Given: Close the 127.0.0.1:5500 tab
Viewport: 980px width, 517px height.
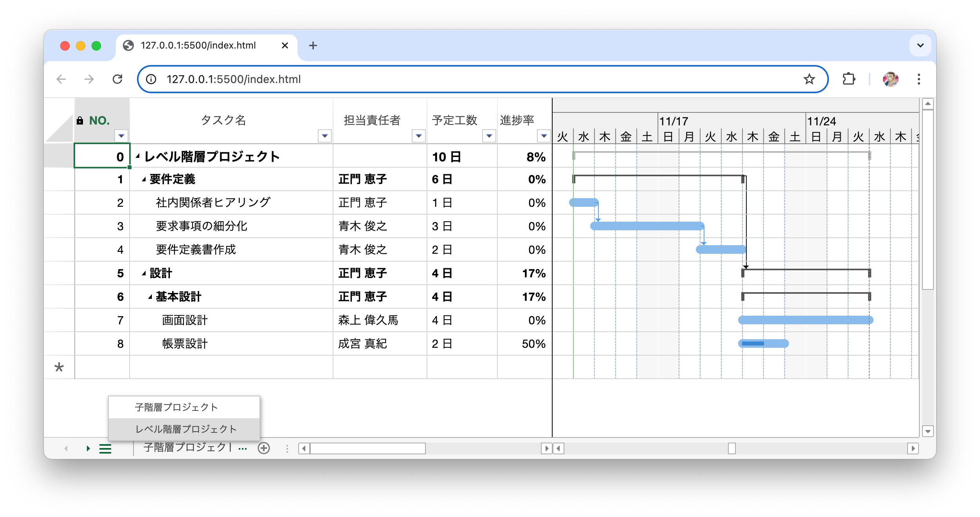Looking at the screenshot, I should click(x=285, y=45).
